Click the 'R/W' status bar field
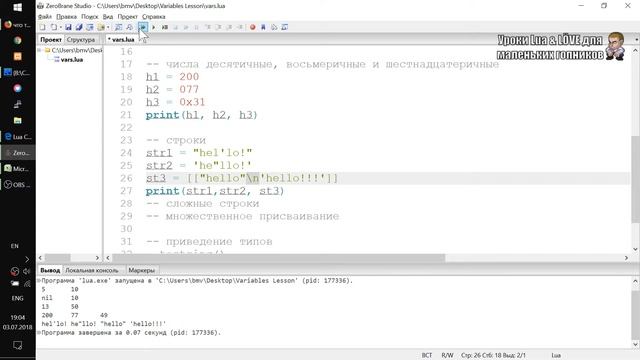This screenshot has height=360, width=640. [x=447, y=356]
